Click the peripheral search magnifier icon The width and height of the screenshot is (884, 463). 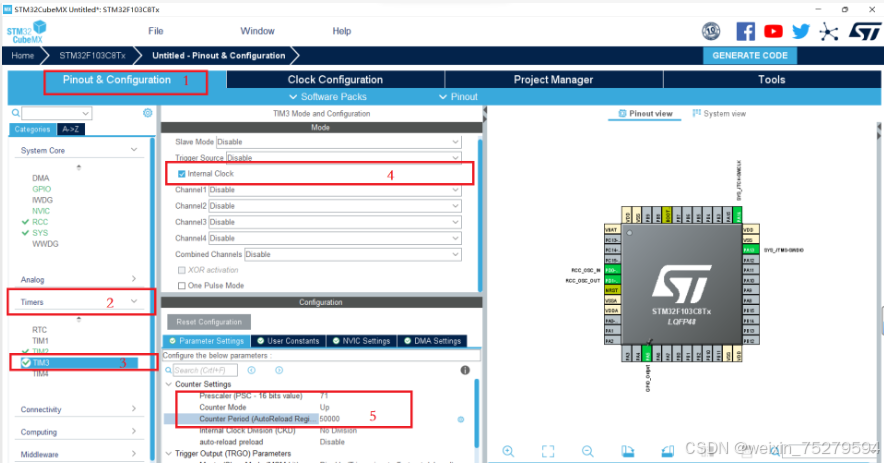tap(16, 113)
